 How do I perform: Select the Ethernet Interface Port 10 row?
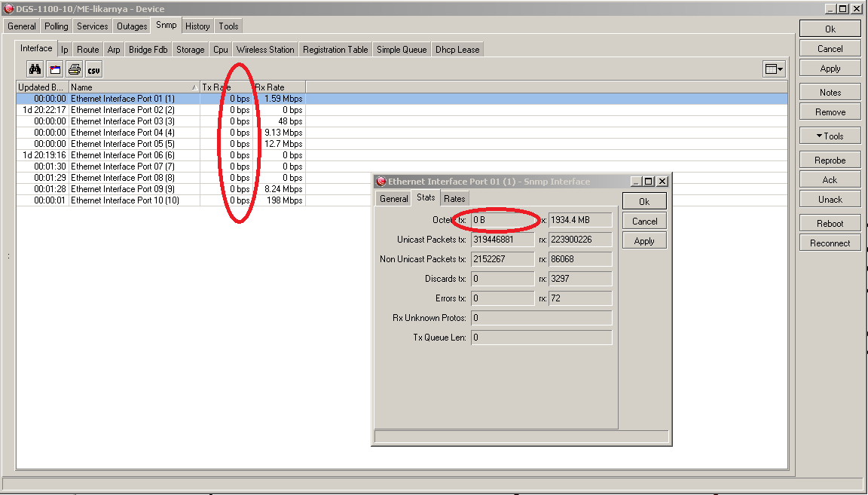[x=124, y=200]
